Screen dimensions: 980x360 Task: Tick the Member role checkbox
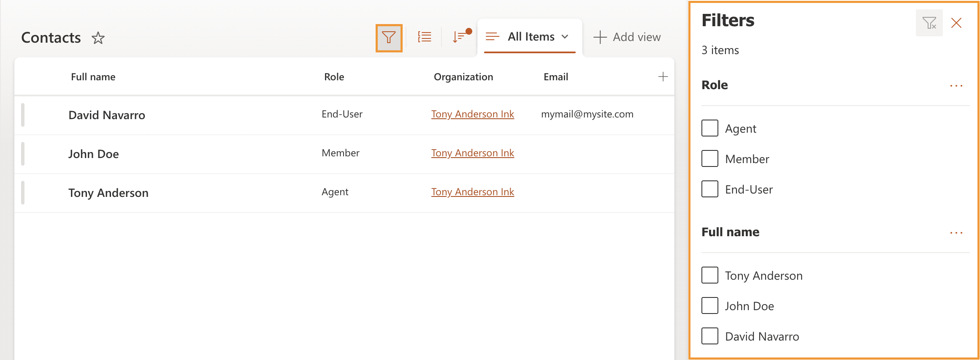pyautogui.click(x=710, y=159)
